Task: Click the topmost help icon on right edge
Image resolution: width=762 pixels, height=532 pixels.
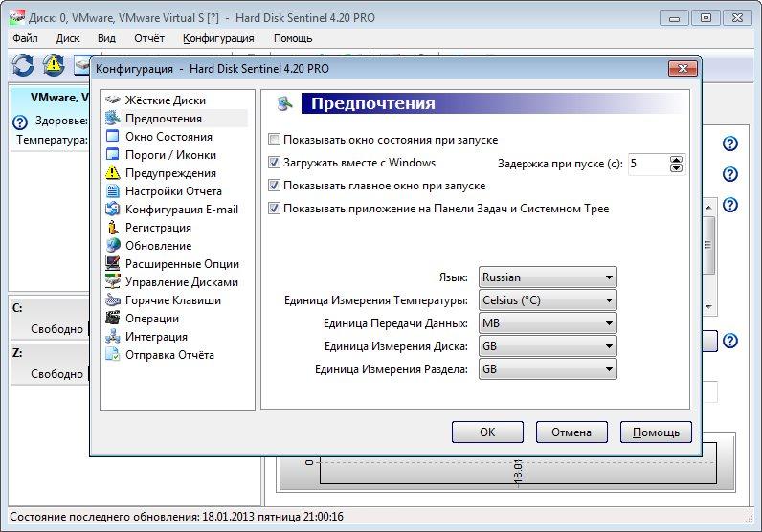Action: click(x=730, y=144)
